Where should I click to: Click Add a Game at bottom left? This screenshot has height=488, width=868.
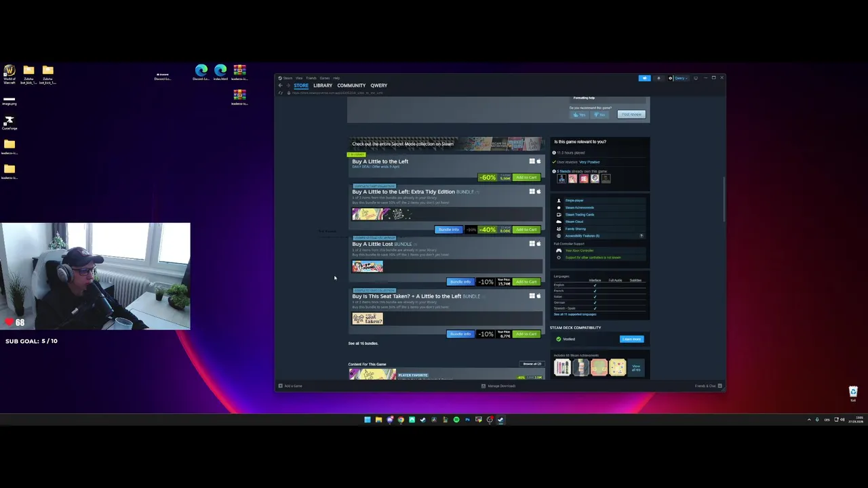[x=290, y=386]
